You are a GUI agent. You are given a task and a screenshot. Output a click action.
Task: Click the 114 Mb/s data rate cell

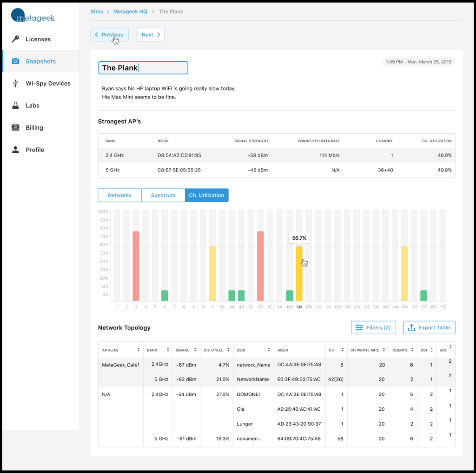pyautogui.click(x=330, y=155)
